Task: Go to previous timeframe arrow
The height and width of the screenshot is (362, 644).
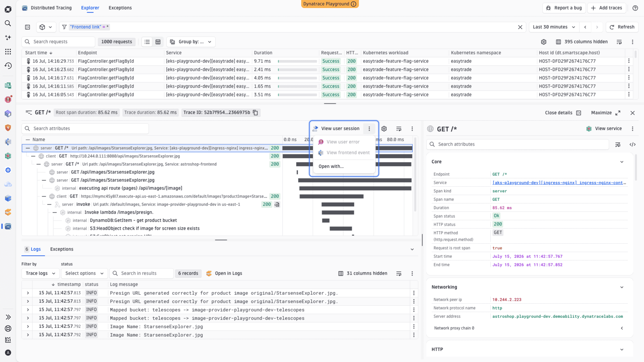Action: pyautogui.click(x=585, y=27)
